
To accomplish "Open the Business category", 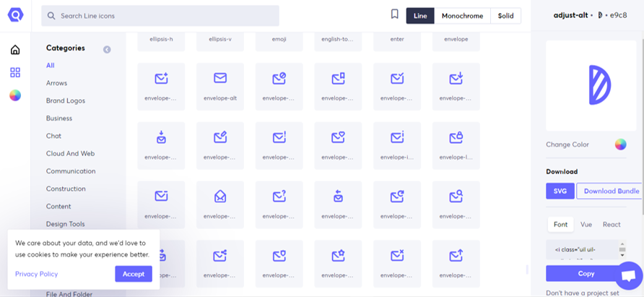I will 59,119.
